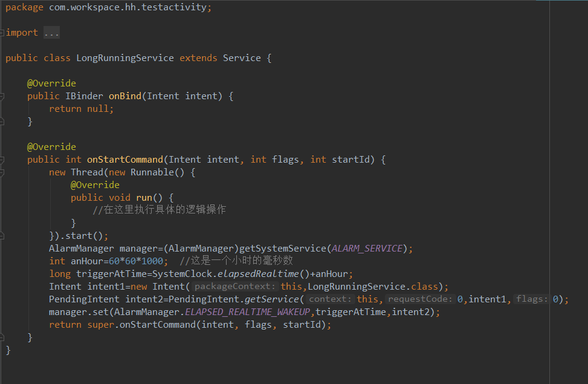Click 'LongRunningService' in the class declaration
Screen dimensions: 588x384
[125, 58]
